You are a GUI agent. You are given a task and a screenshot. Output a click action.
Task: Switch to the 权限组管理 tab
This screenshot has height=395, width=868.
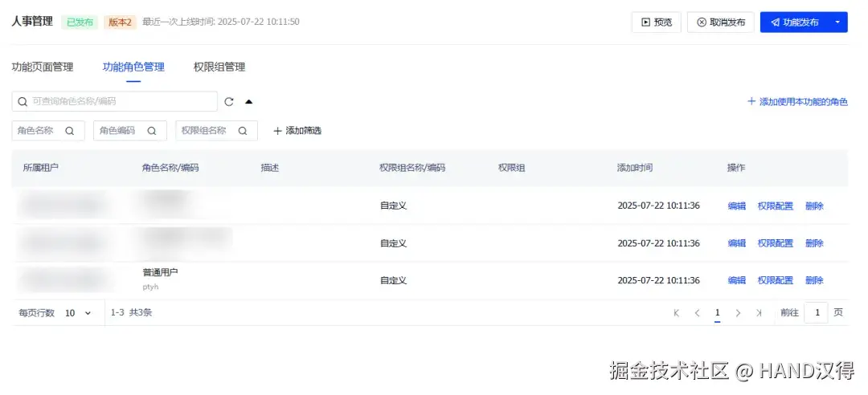[219, 67]
